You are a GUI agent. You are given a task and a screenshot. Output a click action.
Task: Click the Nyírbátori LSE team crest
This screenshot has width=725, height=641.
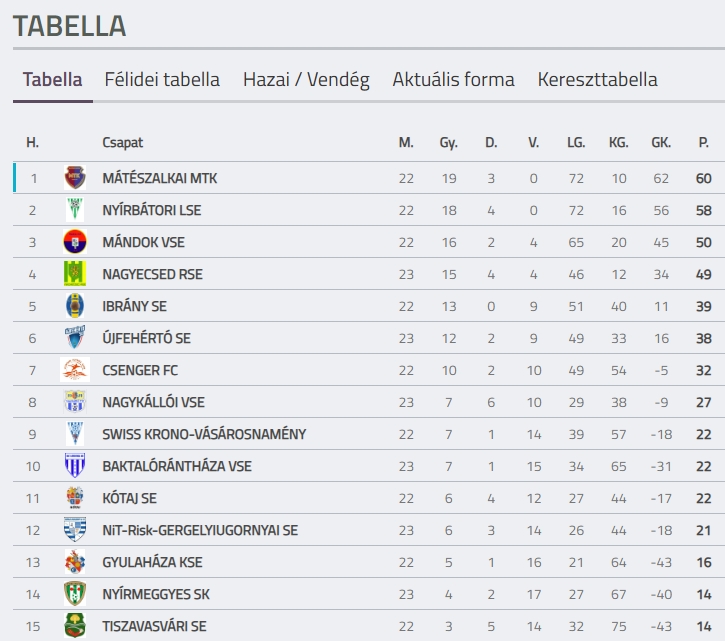[x=75, y=210]
